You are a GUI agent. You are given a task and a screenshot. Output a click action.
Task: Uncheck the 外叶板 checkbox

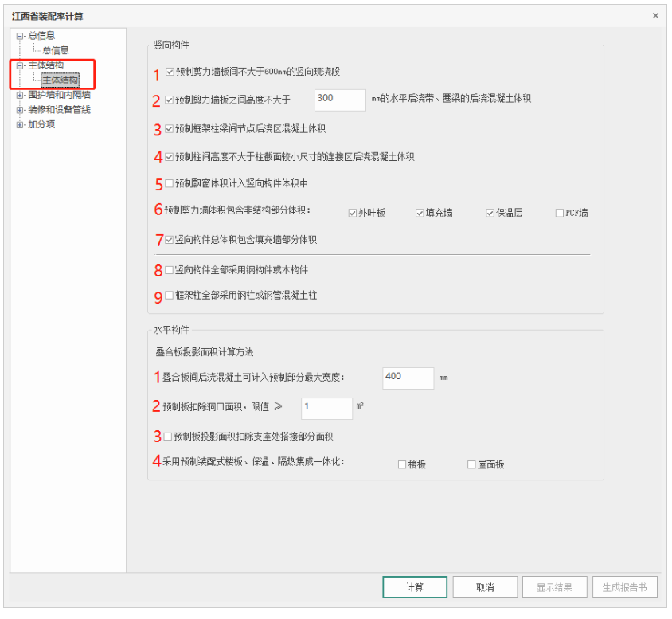coord(353,214)
